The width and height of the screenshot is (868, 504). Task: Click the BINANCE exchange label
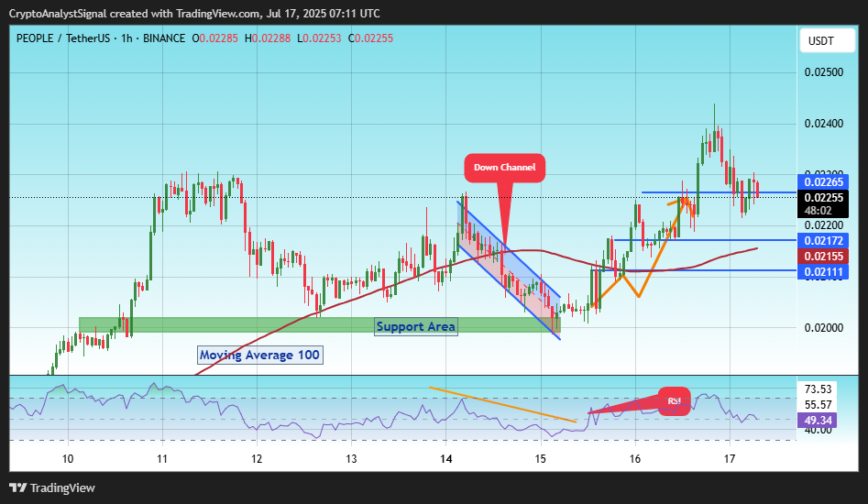[x=164, y=38]
